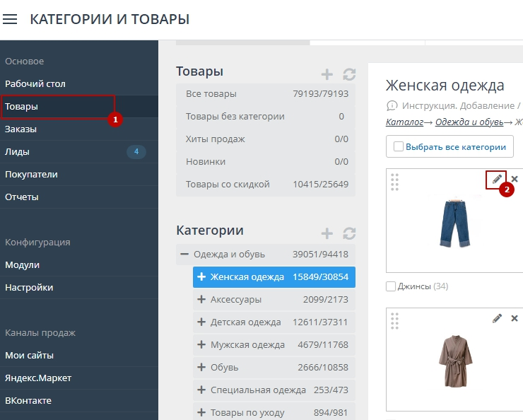Edit the jeans category with pencil icon
Viewport: 523px width, 420px height.
pos(497,179)
